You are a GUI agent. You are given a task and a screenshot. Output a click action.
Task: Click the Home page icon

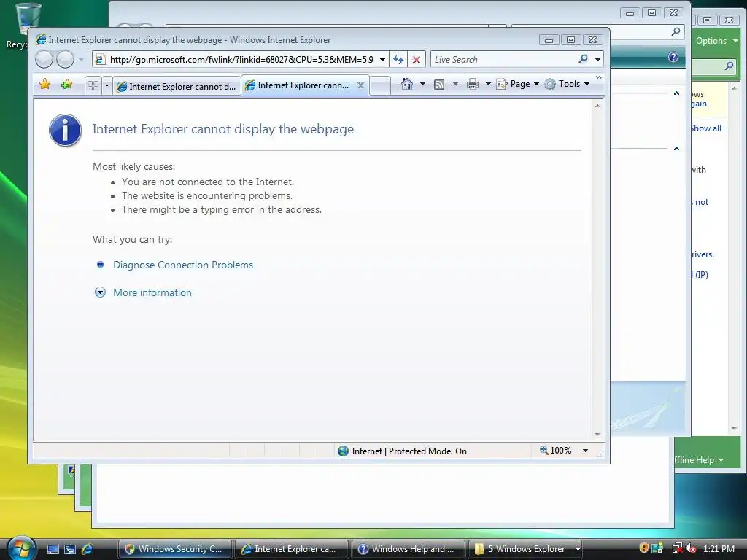point(406,84)
